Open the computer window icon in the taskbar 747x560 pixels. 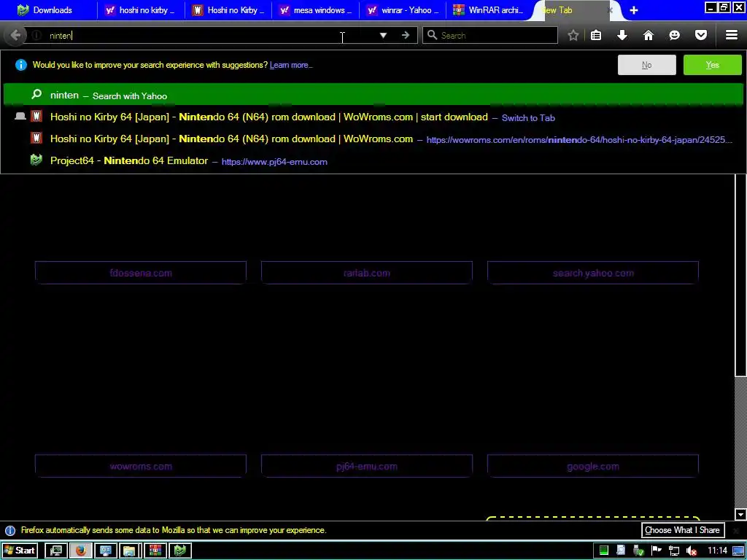click(105, 551)
